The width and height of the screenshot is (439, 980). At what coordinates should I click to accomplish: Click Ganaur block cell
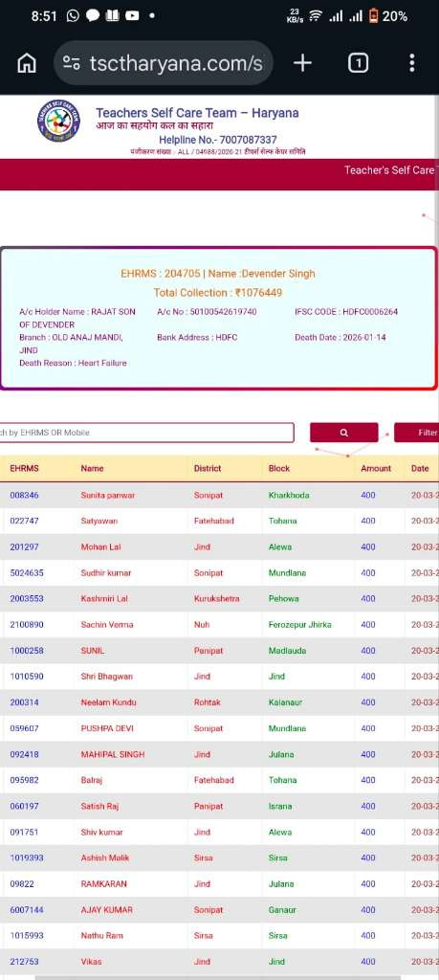282,910
